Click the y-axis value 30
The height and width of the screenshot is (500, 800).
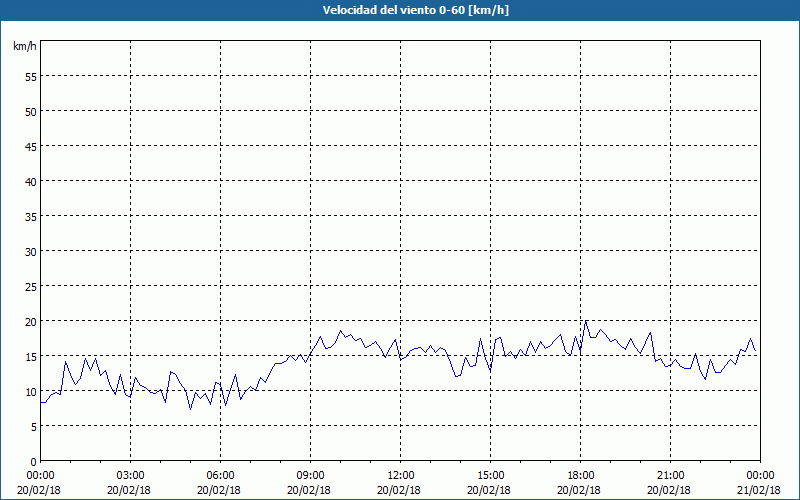(31, 252)
